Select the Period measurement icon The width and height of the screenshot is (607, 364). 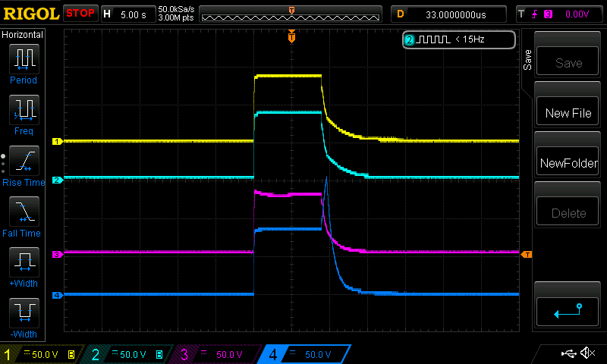(x=24, y=59)
